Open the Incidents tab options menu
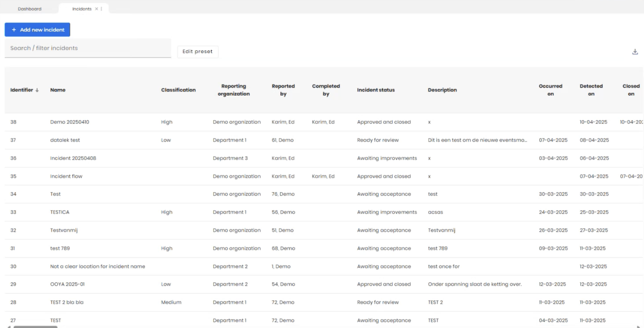 (101, 9)
